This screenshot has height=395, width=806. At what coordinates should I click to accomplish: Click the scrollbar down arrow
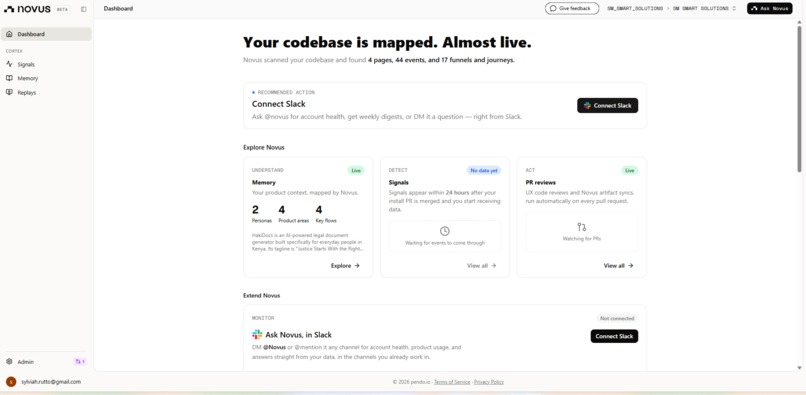(x=799, y=368)
